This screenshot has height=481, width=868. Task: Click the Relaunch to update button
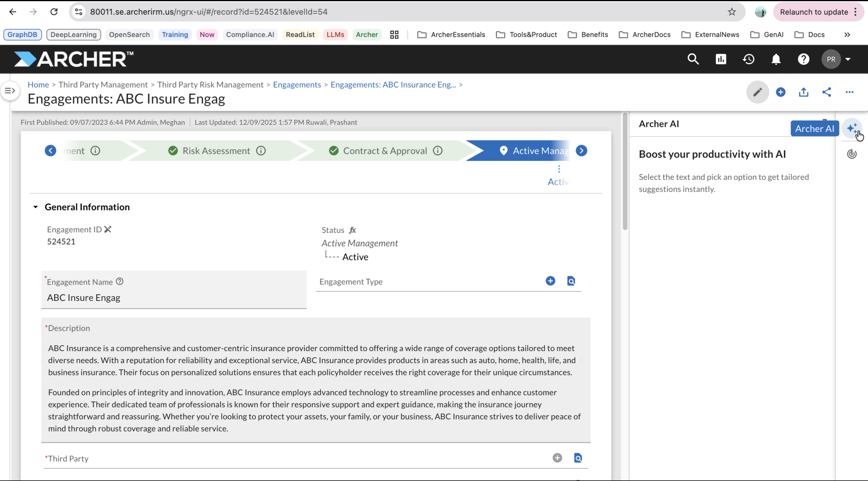pos(814,12)
